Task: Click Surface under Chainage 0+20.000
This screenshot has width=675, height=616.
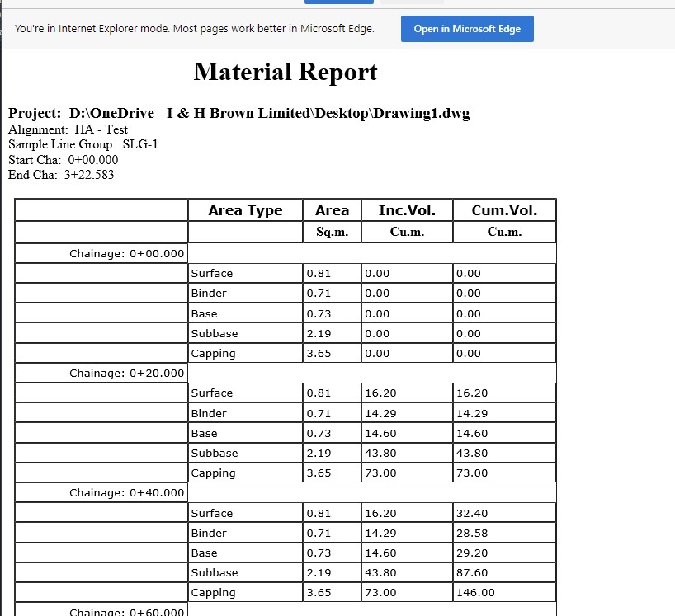Action: pos(212,393)
